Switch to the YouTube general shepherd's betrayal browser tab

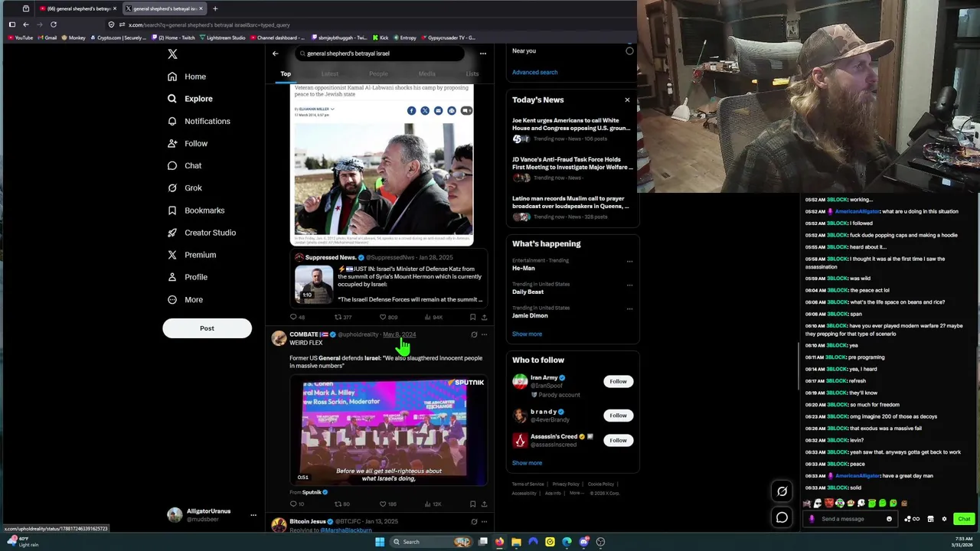click(x=77, y=8)
